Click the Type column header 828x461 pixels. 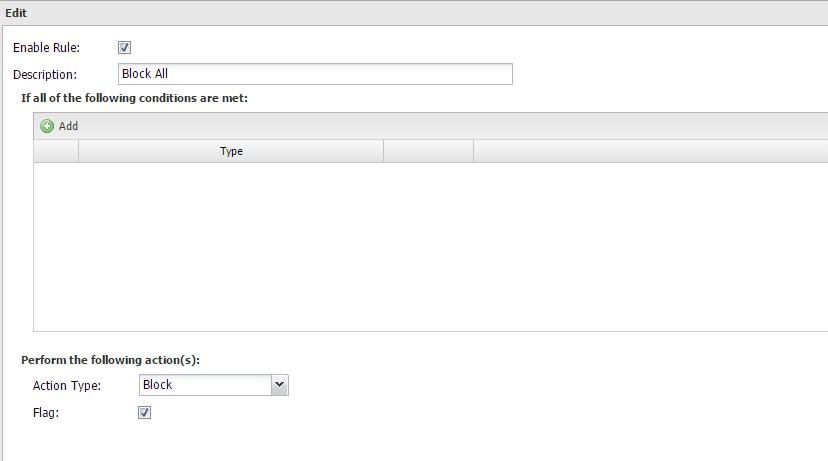coord(231,152)
